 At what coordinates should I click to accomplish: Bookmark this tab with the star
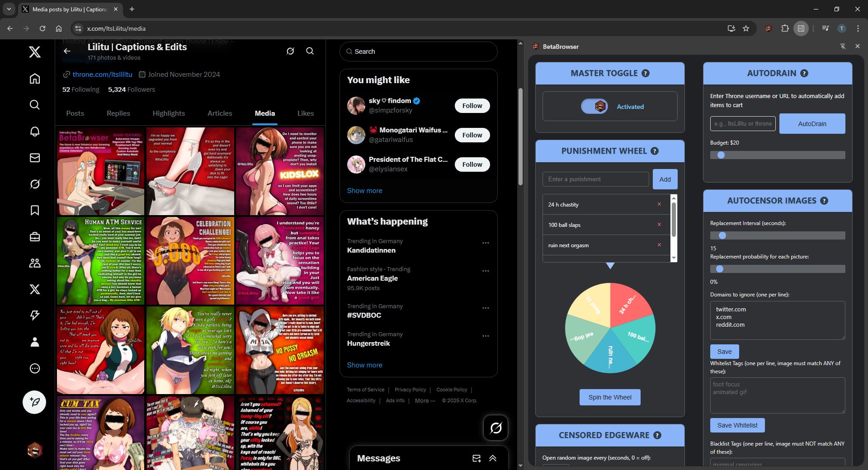[x=746, y=28]
